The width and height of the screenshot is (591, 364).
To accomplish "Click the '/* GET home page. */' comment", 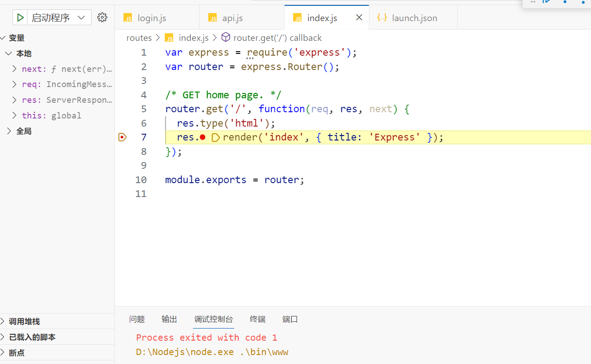I will [223, 95].
